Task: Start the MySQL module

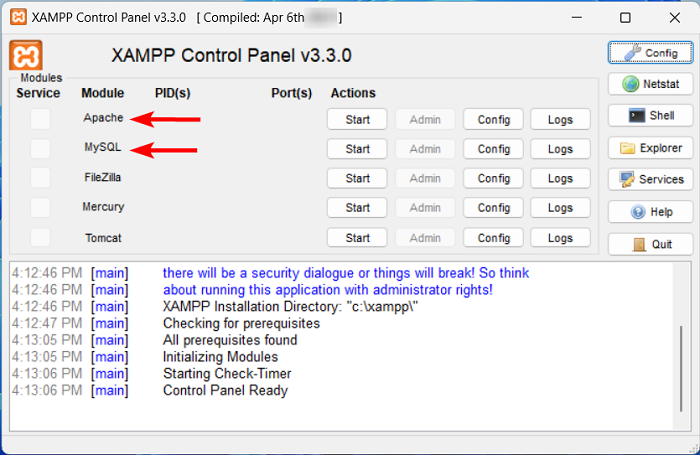Action: pos(357,149)
